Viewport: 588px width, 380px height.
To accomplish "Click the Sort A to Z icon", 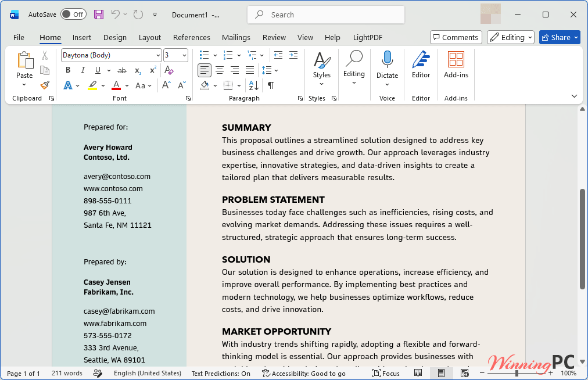I will (x=253, y=85).
